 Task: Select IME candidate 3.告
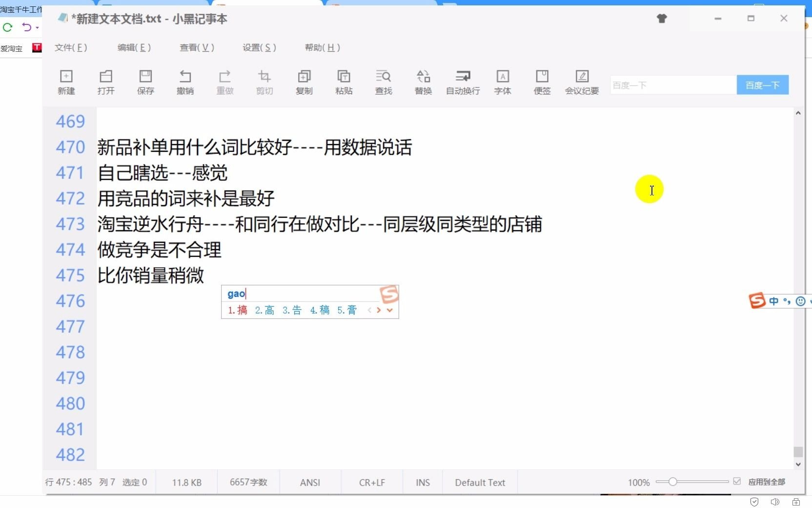pyautogui.click(x=292, y=310)
